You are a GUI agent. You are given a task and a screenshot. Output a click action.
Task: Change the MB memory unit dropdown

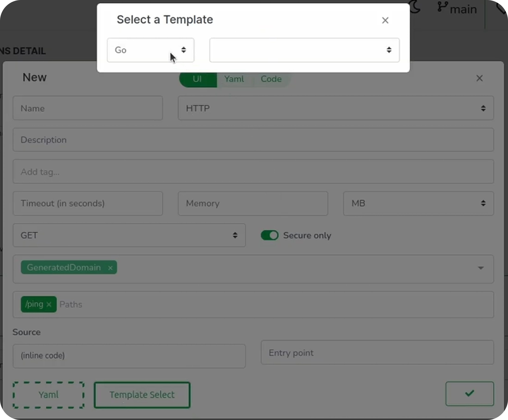[418, 203]
